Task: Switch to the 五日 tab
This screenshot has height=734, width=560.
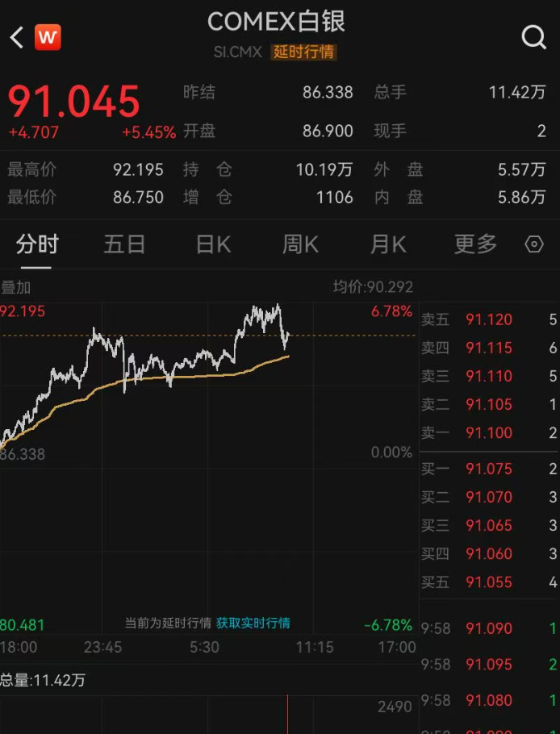Action: click(124, 244)
